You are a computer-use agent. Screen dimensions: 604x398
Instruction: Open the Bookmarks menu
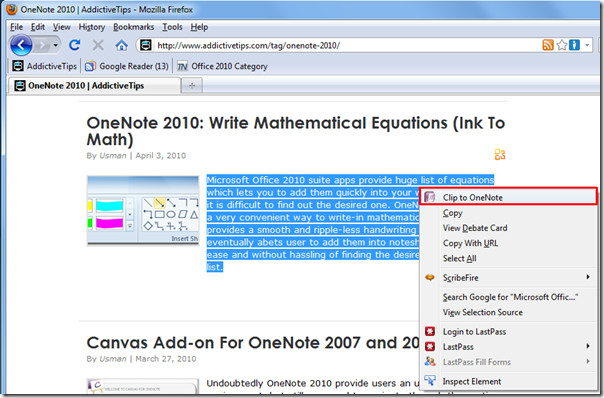point(133,27)
